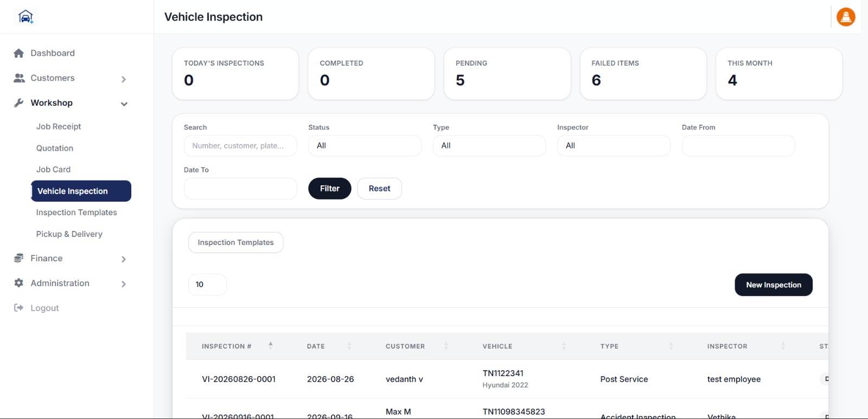868x419 pixels.
Task: Sort by Date column arrows
Action: [349, 346]
